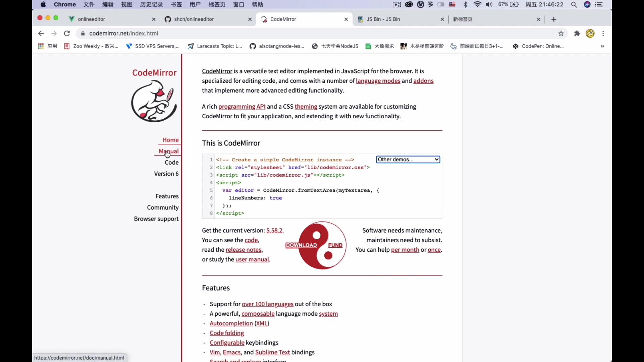Open the user manual link
The image size is (644, 362).
coord(252,260)
